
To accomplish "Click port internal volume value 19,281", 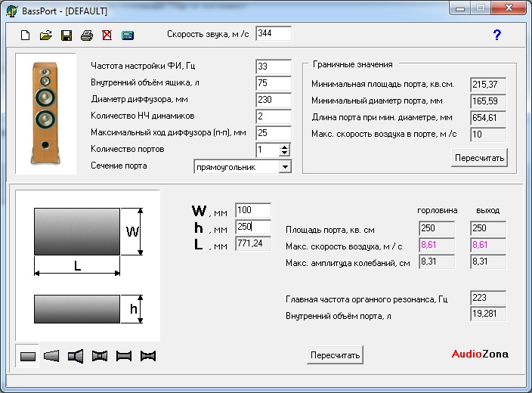I will [x=488, y=314].
